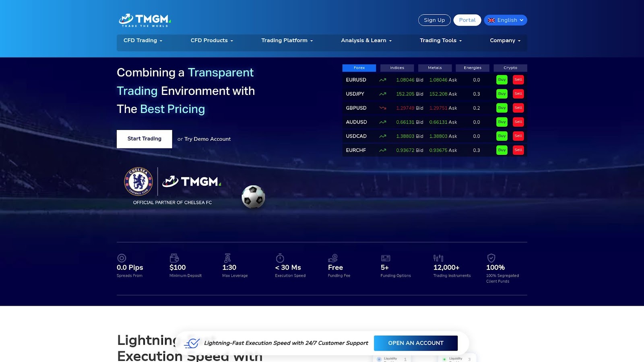This screenshot has width=644, height=362.
Task: Click the Sign Up button
Action: [434, 20]
